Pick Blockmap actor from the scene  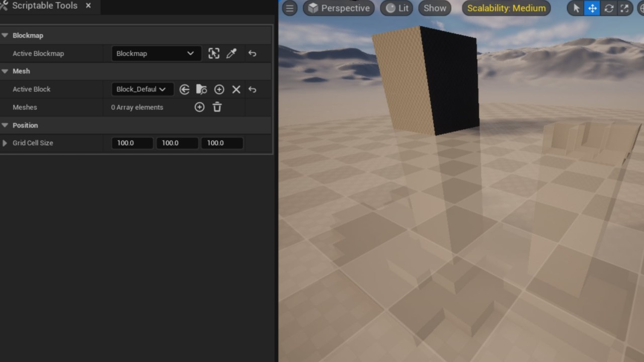click(x=214, y=53)
